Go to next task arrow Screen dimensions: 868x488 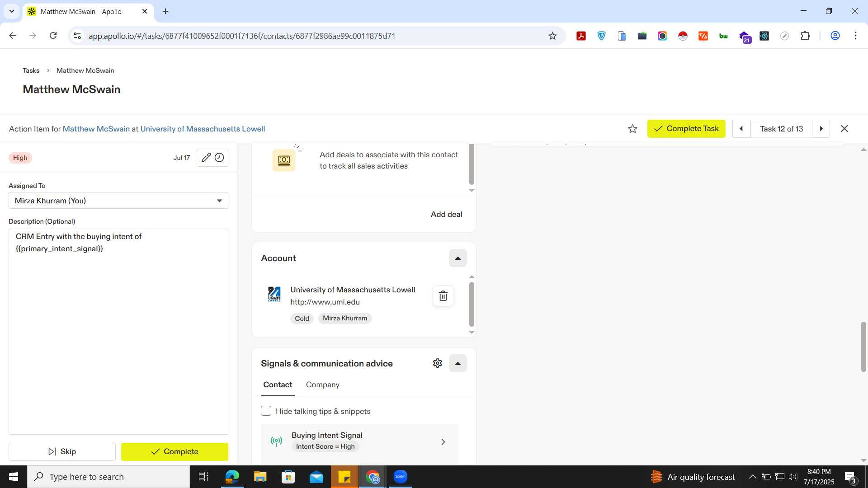coord(821,129)
